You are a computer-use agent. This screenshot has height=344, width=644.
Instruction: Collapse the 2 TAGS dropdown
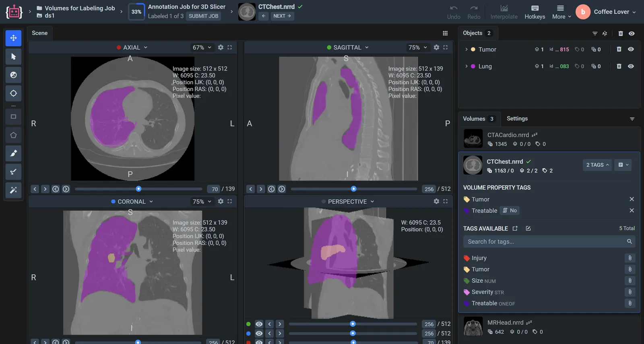pyautogui.click(x=597, y=165)
